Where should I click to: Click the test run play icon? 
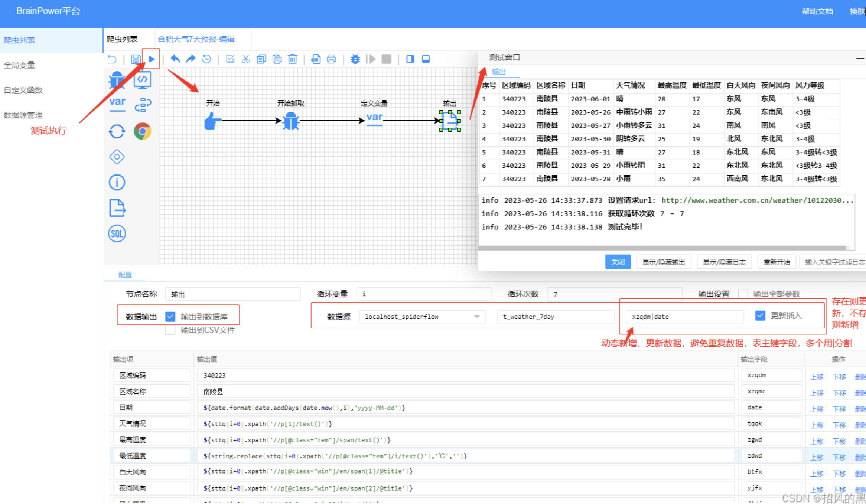pyautogui.click(x=152, y=59)
